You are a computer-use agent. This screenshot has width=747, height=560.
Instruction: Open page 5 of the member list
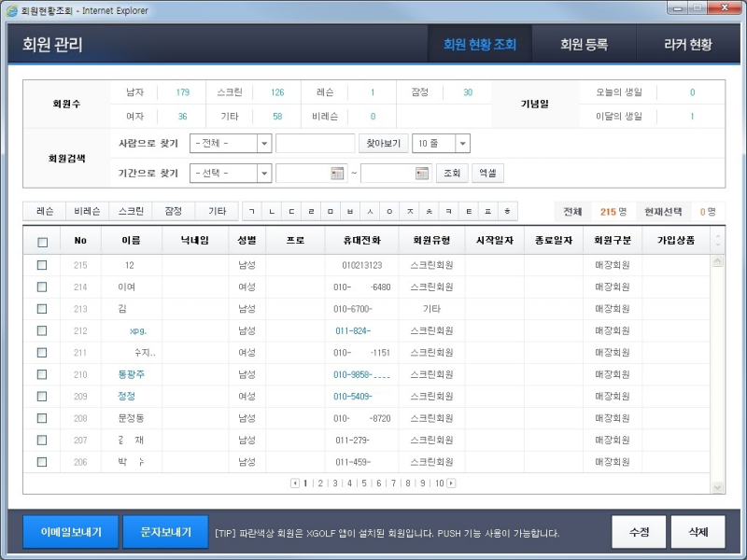364,482
